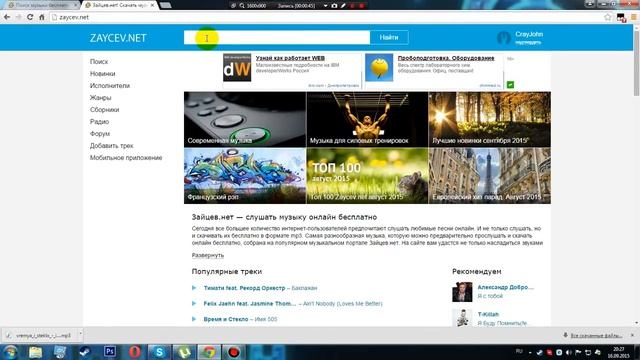
Task: Play track Тимати feat. Рекорд Оркестр
Action: pyautogui.click(x=194, y=288)
